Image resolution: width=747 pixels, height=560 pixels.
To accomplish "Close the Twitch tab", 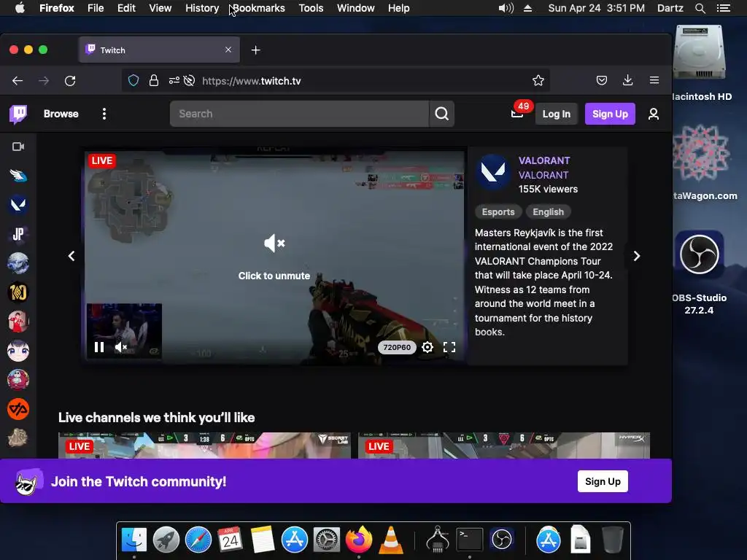I will pyautogui.click(x=228, y=50).
